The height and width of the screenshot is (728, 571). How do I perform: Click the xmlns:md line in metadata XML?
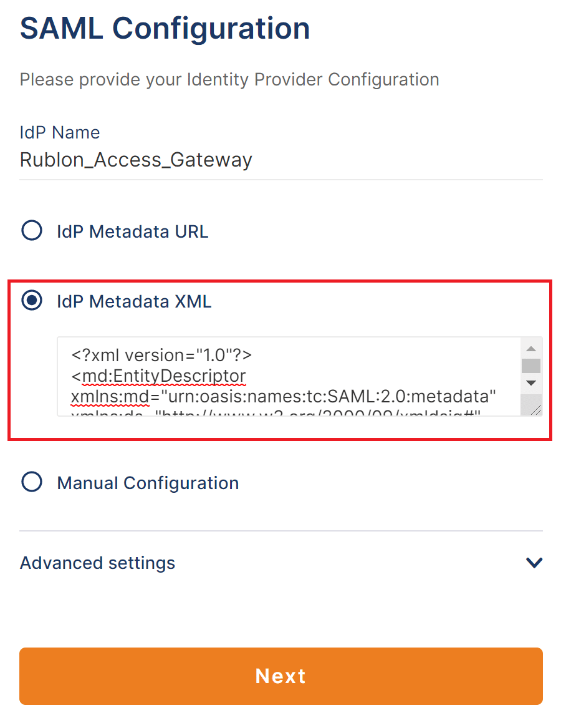(284, 397)
